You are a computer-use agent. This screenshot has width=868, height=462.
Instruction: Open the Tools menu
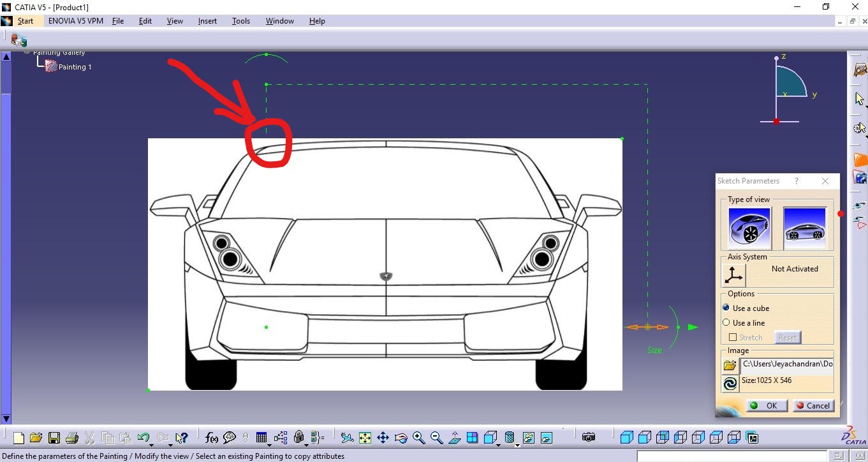(x=241, y=21)
